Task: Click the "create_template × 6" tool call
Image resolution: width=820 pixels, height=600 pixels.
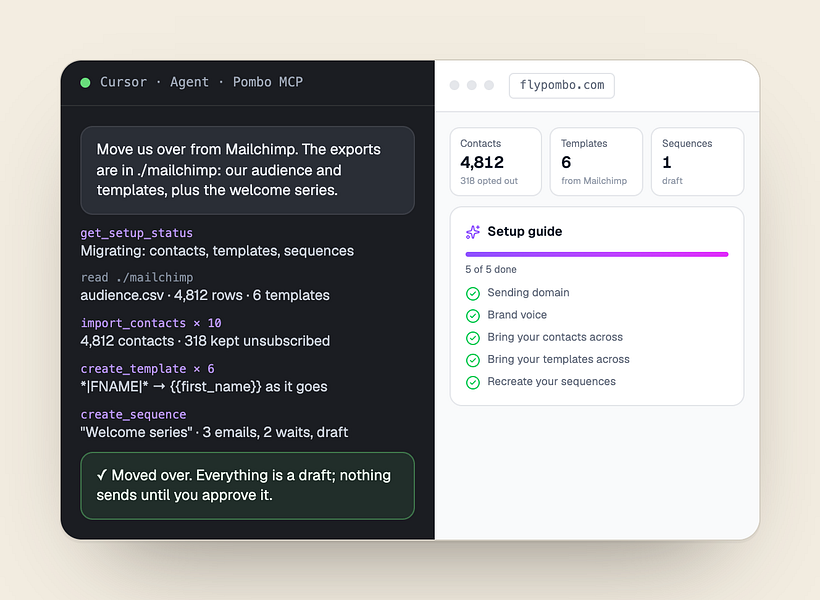Action: tap(147, 369)
